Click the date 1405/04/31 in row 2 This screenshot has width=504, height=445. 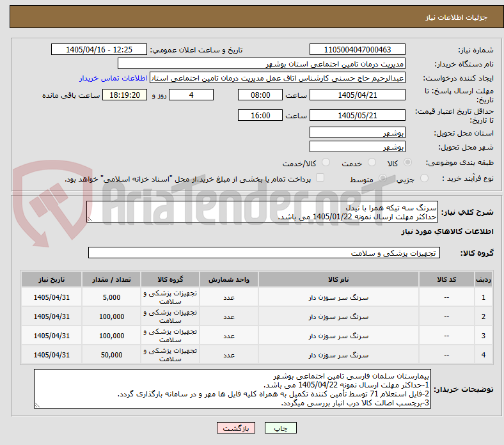51,316
